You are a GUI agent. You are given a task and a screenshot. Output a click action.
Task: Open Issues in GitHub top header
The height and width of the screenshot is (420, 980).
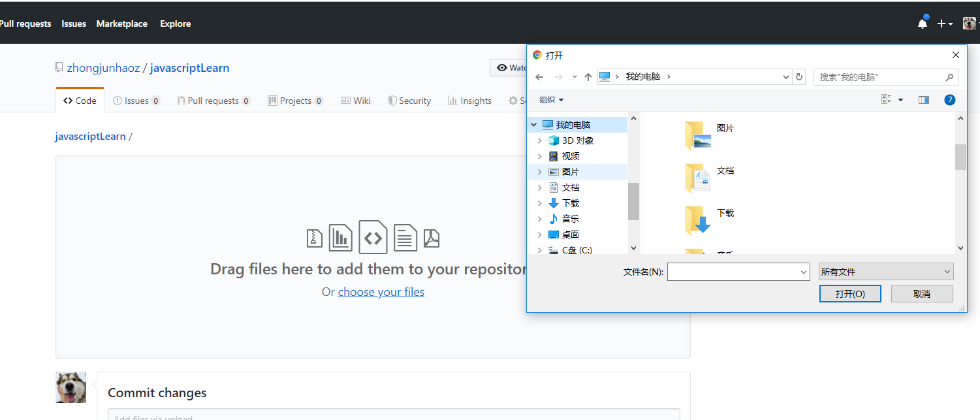pyautogui.click(x=74, y=24)
